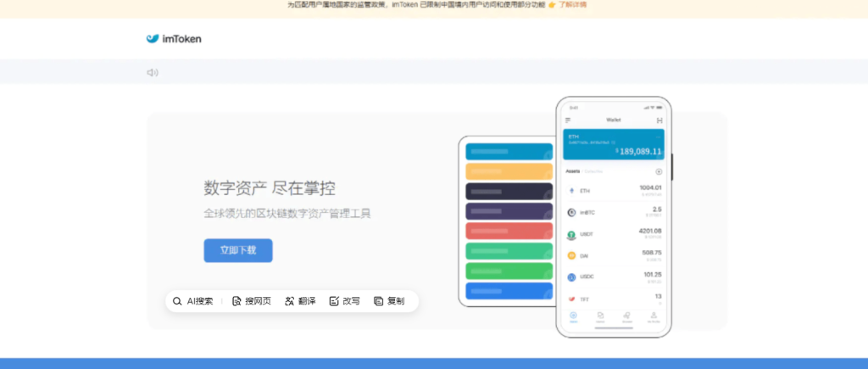Click the 立即下载 download button
The image size is (868, 369).
[x=238, y=250]
